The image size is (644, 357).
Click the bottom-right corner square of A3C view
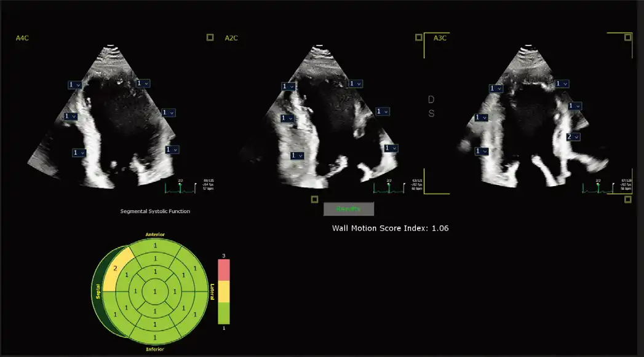pyautogui.click(x=627, y=199)
